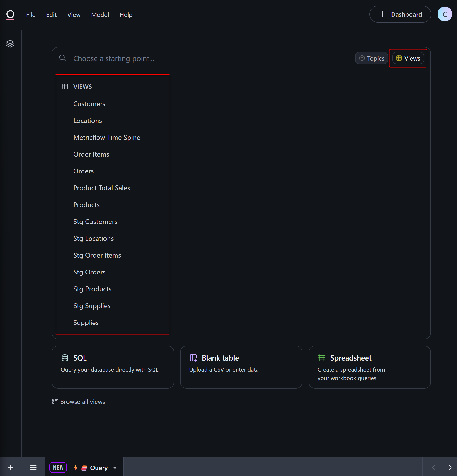Select the Metricflow Time Spine view
Image resolution: width=457 pixels, height=476 pixels.
(x=107, y=137)
